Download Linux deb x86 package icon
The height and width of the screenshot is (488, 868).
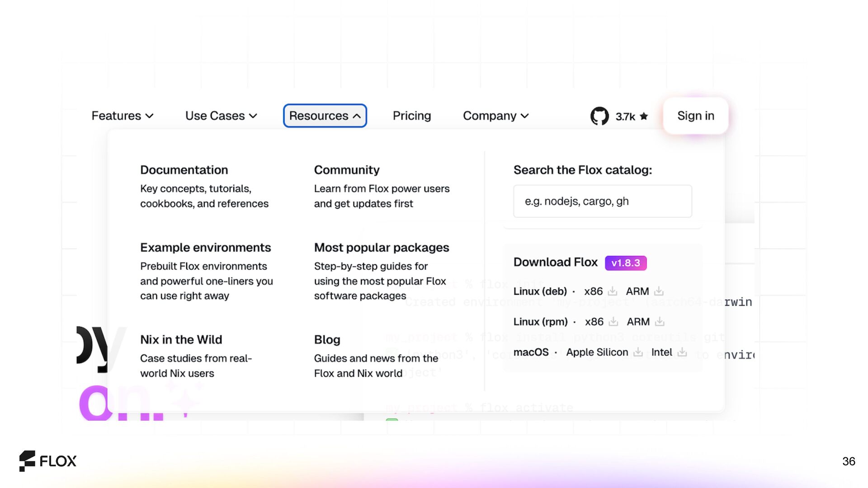pyautogui.click(x=613, y=291)
